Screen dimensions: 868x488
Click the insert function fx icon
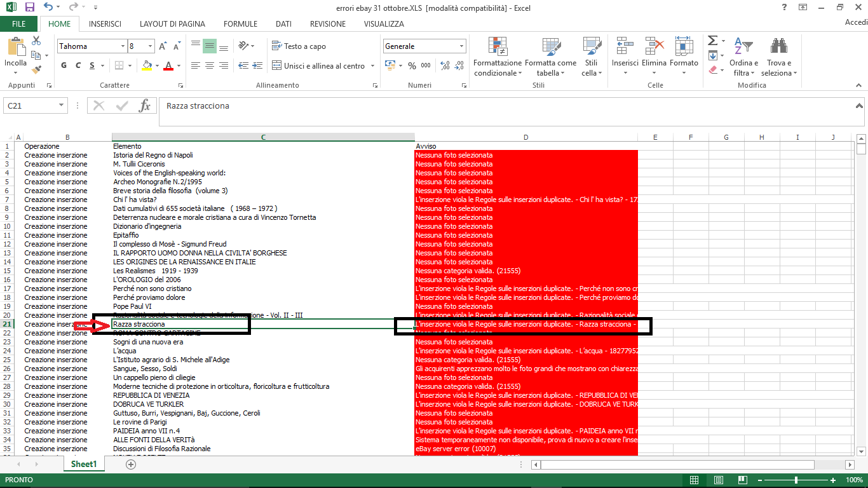pos(144,105)
